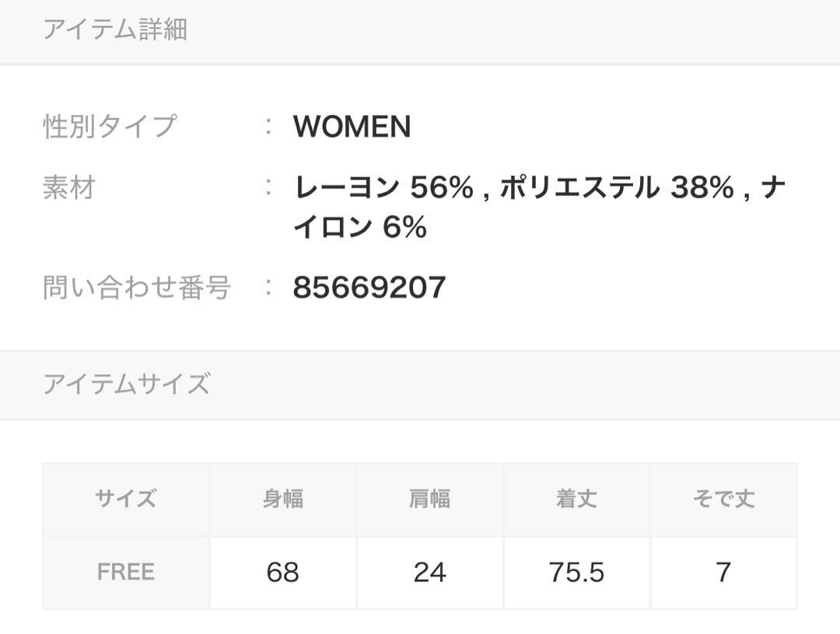
Task: Click the ナイロン 6% text line
Action: (360, 226)
